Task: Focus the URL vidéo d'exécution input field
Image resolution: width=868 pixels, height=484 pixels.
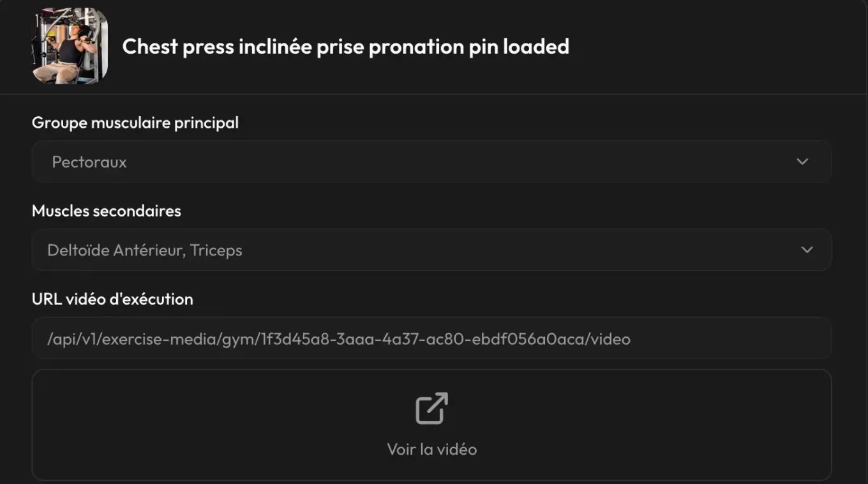Action: click(431, 338)
